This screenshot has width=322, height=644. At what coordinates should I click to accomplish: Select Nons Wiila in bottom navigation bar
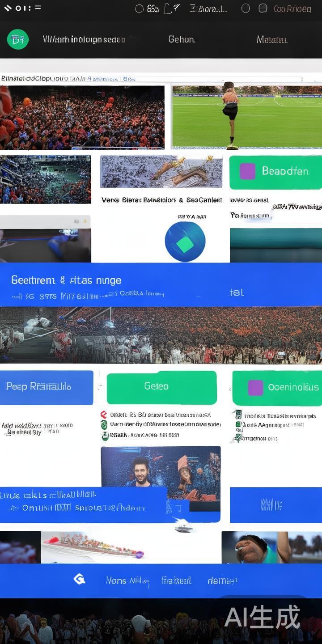[127, 580]
